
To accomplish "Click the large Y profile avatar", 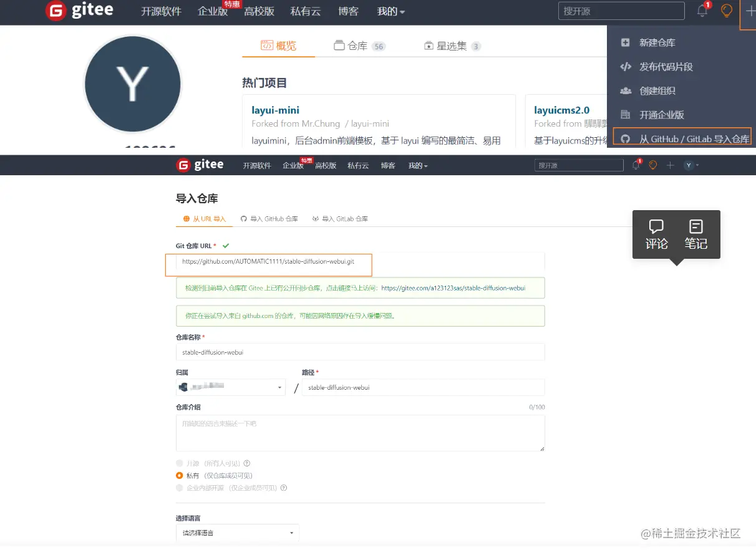I will [x=132, y=84].
